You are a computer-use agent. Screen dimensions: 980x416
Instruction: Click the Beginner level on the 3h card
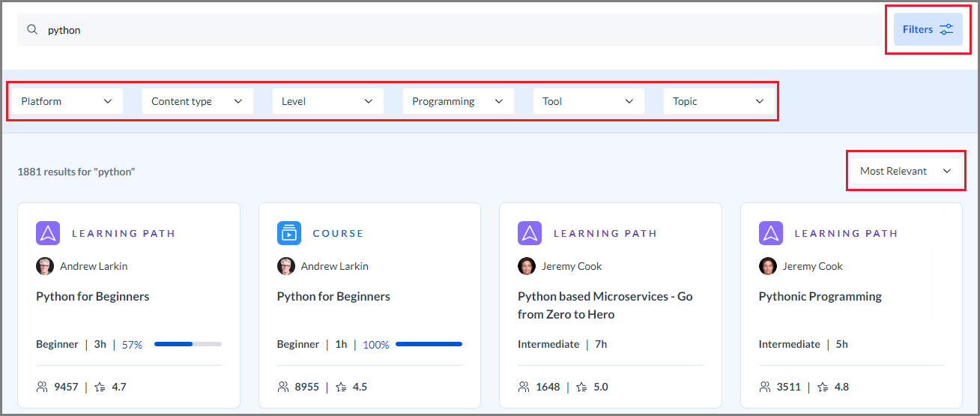point(57,344)
